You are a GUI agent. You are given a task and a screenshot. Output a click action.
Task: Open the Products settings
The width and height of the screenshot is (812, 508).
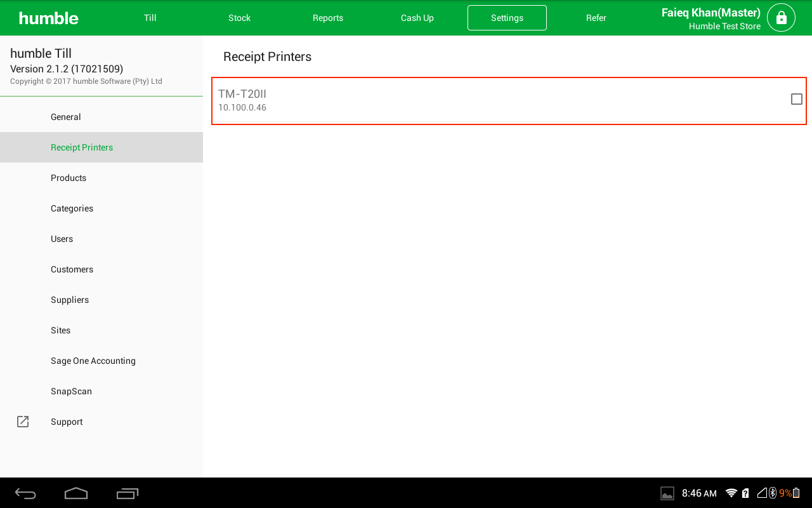pyautogui.click(x=101, y=178)
